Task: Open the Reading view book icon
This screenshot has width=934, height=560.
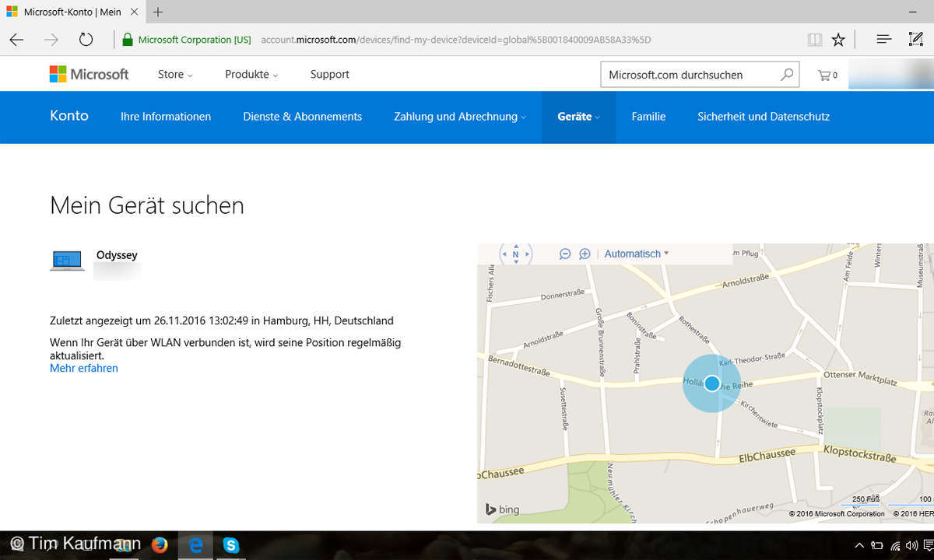Action: tap(814, 40)
